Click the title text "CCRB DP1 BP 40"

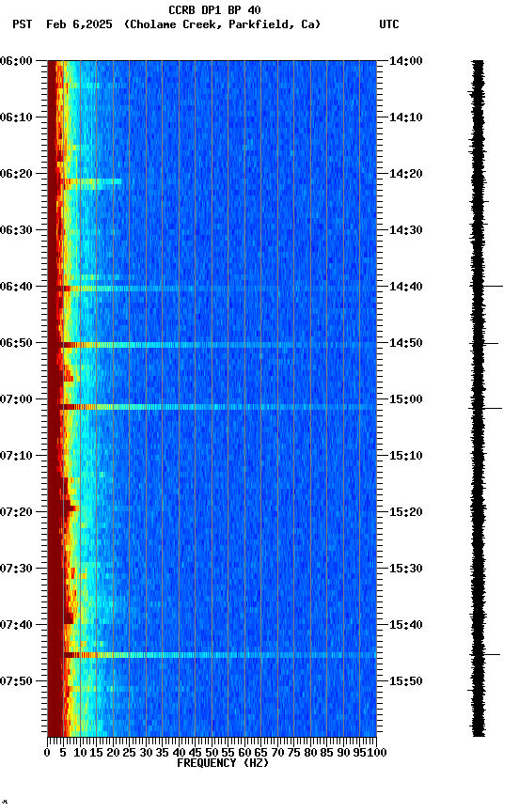tap(214, 10)
